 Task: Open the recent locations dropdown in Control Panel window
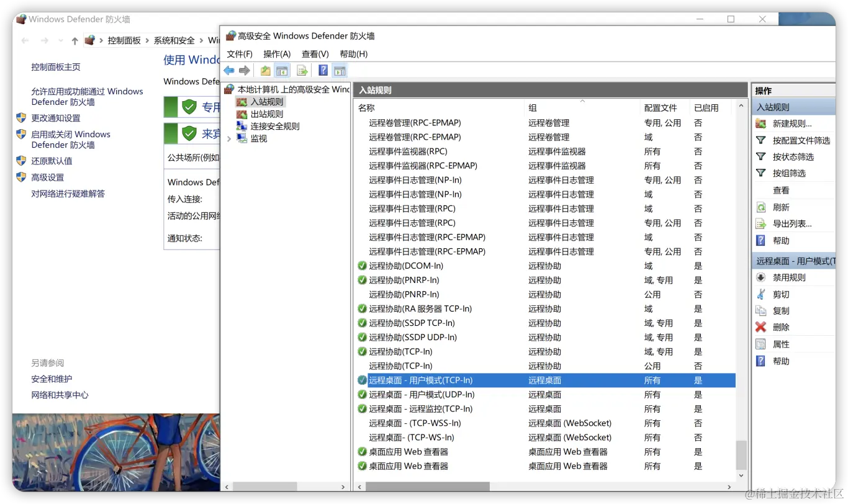[x=61, y=41]
